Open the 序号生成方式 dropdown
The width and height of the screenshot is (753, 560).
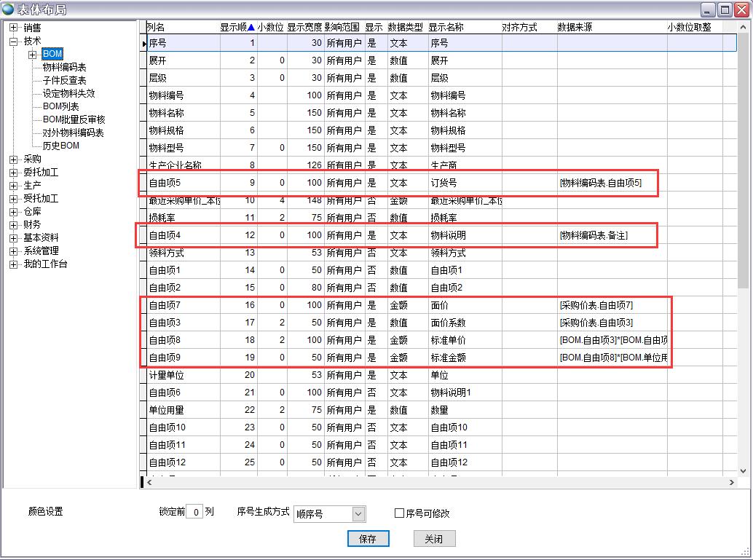point(358,514)
